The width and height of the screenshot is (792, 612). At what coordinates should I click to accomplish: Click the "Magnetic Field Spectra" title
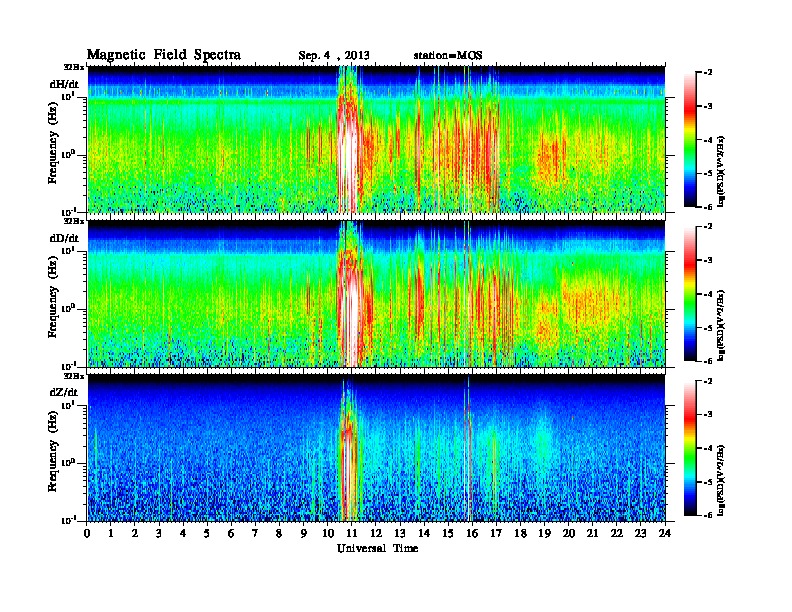(164, 55)
